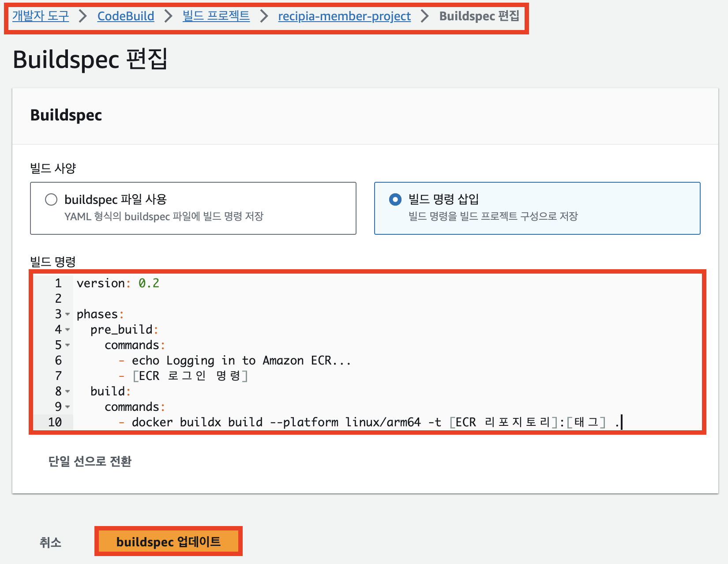Click line number 2 in the editor gutter
Viewport: 728px width, 564px height.
tap(58, 299)
